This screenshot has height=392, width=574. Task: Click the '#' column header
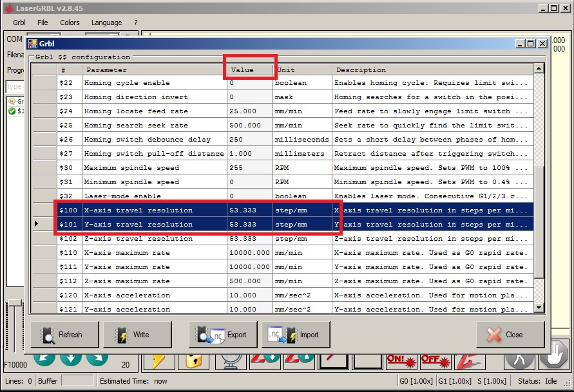tap(70, 70)
